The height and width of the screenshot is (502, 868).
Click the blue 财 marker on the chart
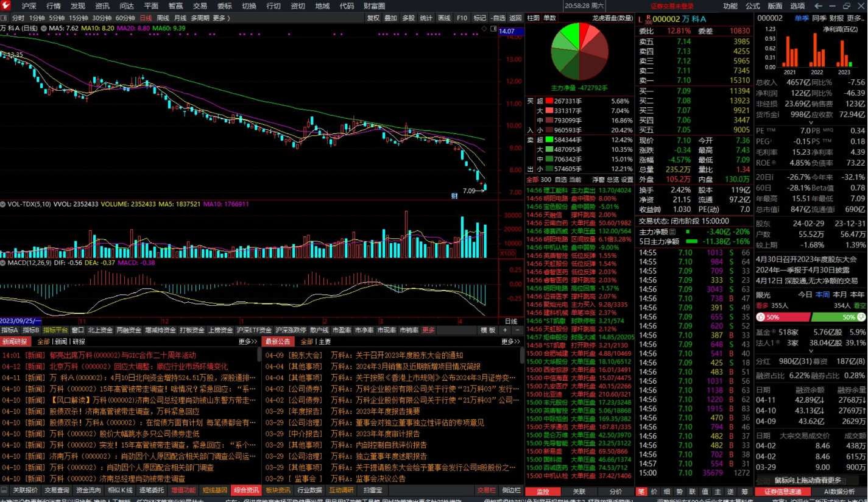click(x=454, y=196)
